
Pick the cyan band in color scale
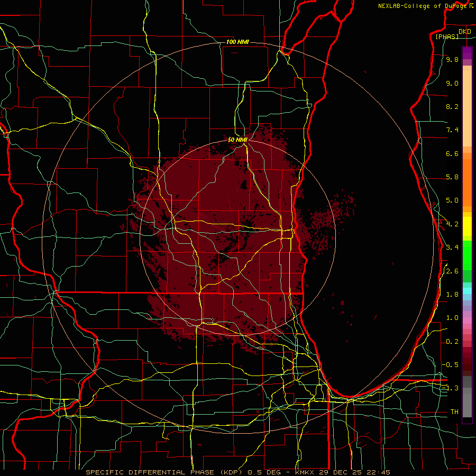point(467,290)
